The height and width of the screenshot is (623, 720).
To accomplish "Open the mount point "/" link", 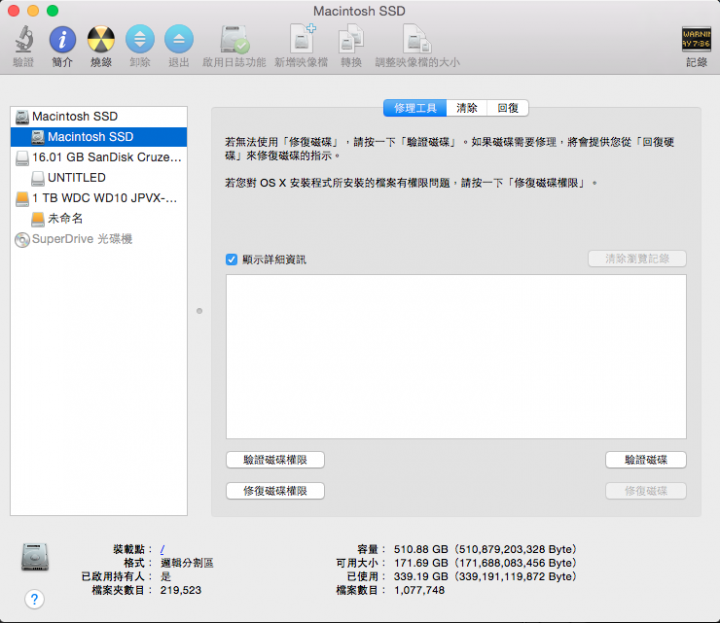I will (x=163, y=549).
